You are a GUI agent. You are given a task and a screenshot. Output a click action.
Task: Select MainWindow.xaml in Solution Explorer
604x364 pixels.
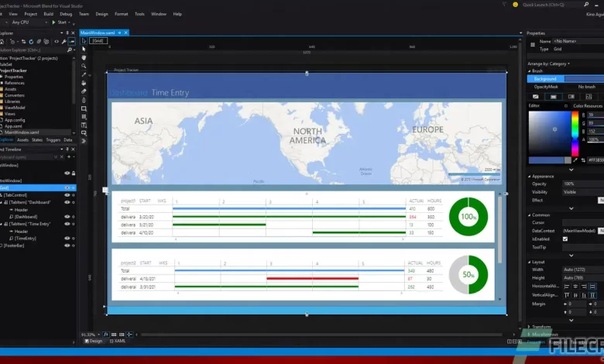[x=22, y=132]
